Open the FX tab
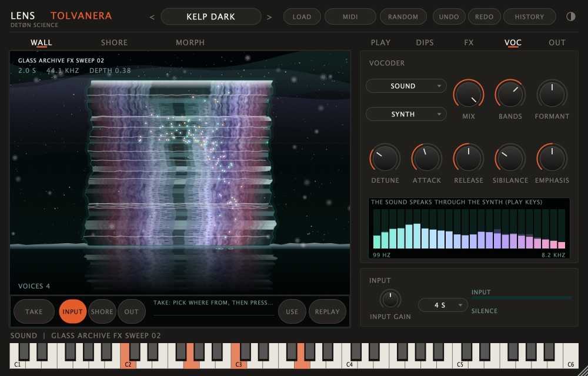 click(469, 42)
